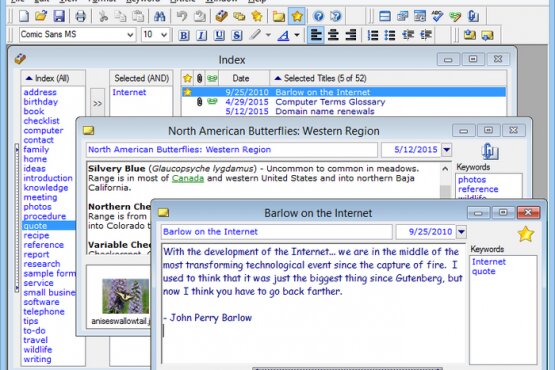The width and height of the screenshot is (555, 370).
Task: Set text alignment to center
Action: click(x=333, y=35)
